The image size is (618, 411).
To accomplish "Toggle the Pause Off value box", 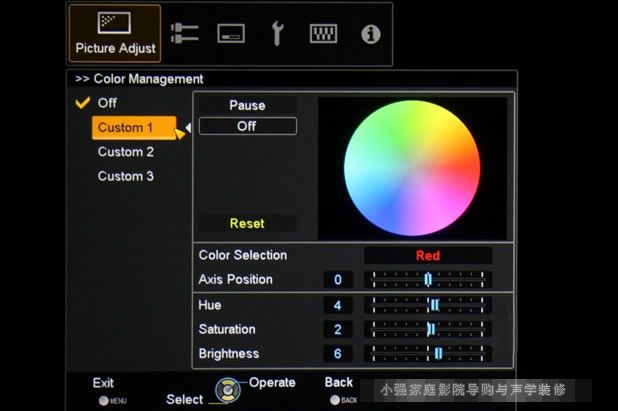I will tap(247, 127).
